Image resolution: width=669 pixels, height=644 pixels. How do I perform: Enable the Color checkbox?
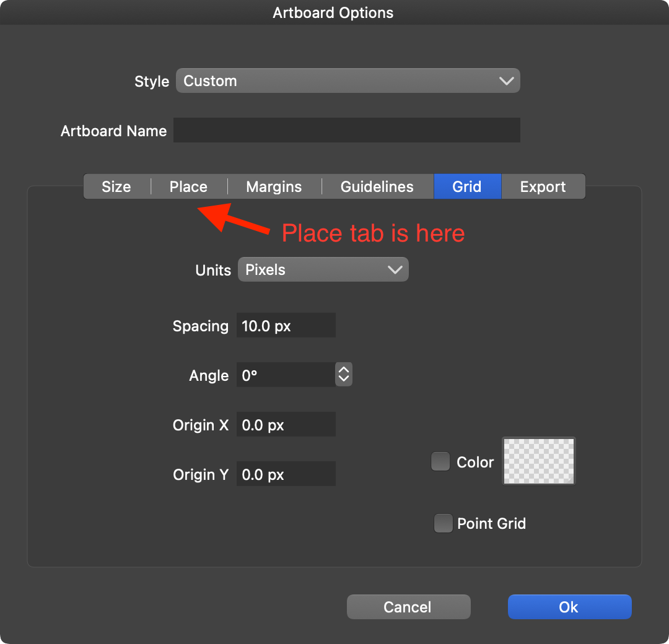click(x=440, y=462)
